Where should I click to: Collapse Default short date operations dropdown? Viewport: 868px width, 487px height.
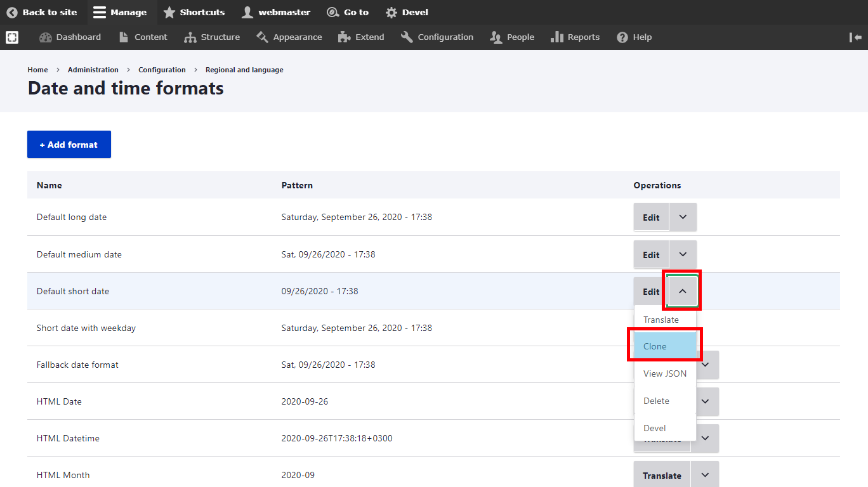(x=683, y=291)
